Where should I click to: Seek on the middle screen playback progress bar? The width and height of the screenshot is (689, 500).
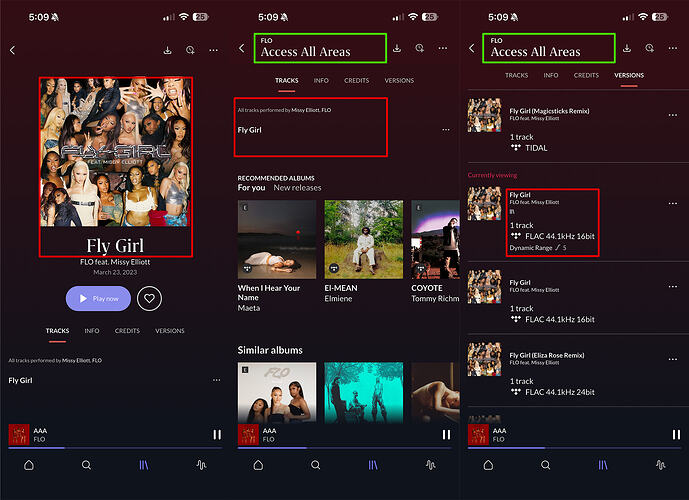click(x=344, y=448)
